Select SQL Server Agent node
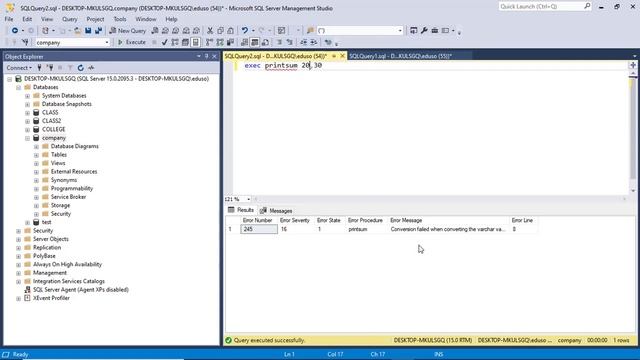640x360 pixels. pyautogui.click(x=81, y=290)
